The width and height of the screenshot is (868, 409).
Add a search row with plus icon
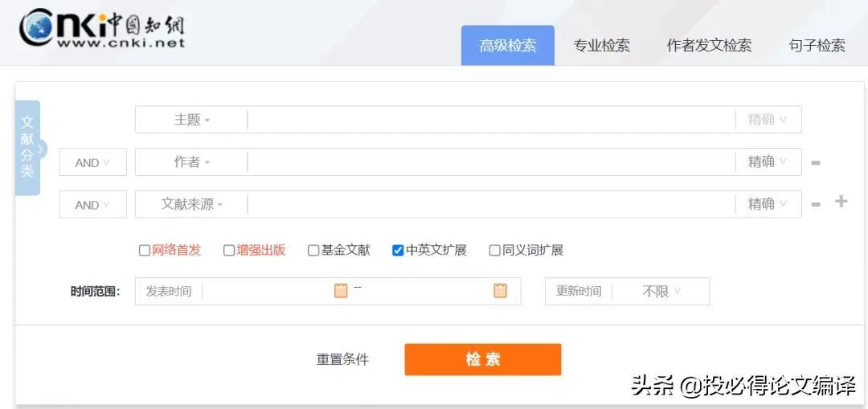pyautogui.click(x=841, y=202)
